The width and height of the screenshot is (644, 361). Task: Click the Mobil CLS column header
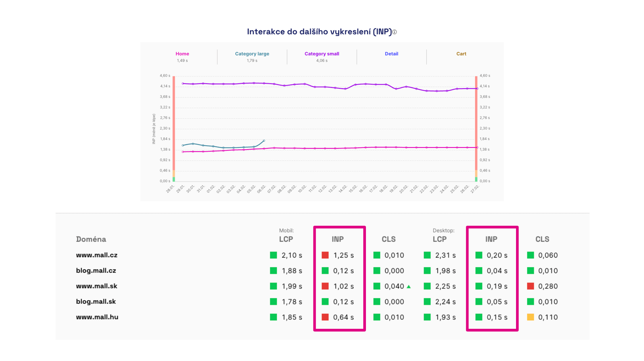(389, 239)
